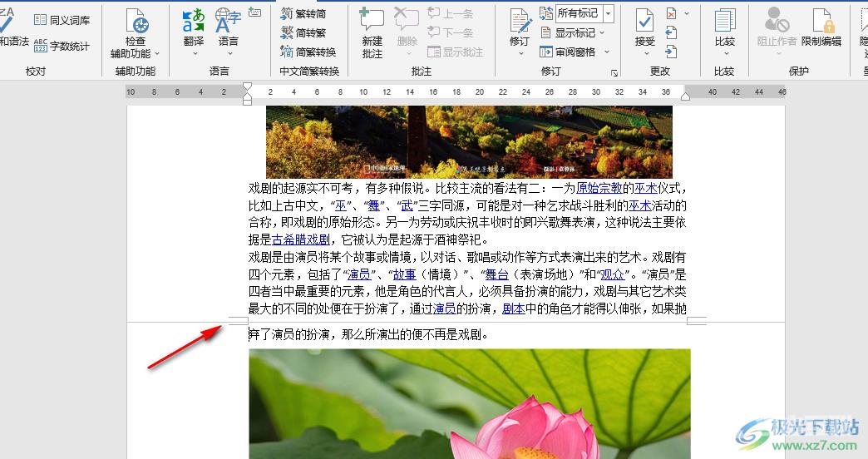The image size is (868, 459).
Task: Select the autumn landscape picture
Action: (469, 141)
